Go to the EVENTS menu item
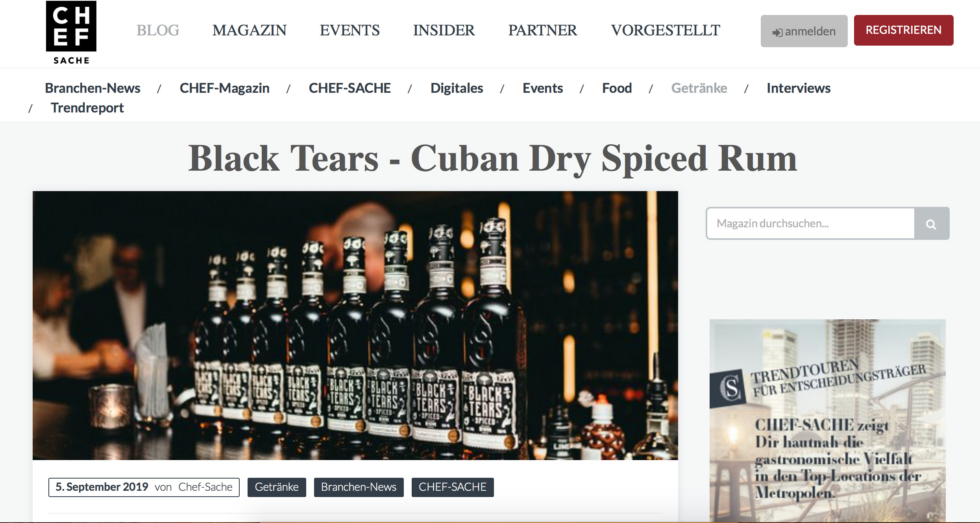The width and height of the screenshot is (980, 523). pyautogui.click(x=349, y=30)
